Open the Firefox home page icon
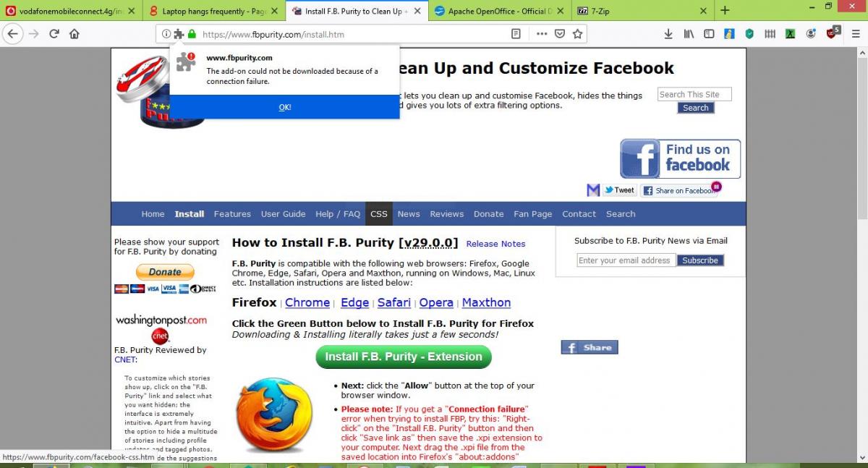Image resolution: width=868 pixels, height=468 pixels. pos(74,34)
